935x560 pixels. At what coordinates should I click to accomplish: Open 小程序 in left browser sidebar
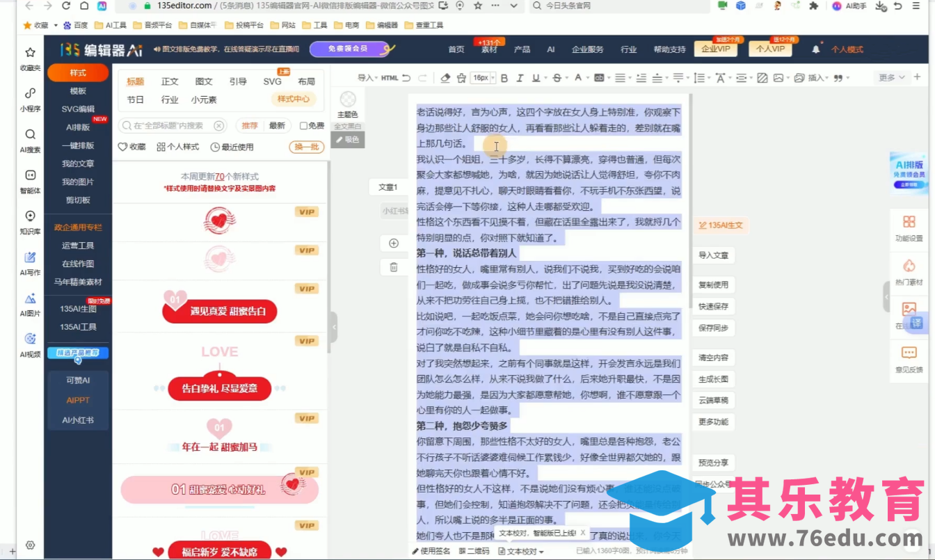click(x=30, y=99)
